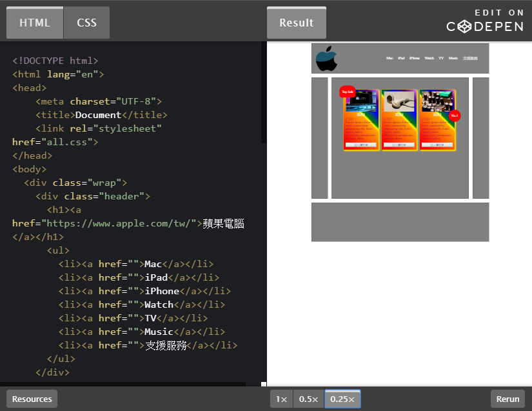Click the 'iPhone' list item code line

[144, 291]
